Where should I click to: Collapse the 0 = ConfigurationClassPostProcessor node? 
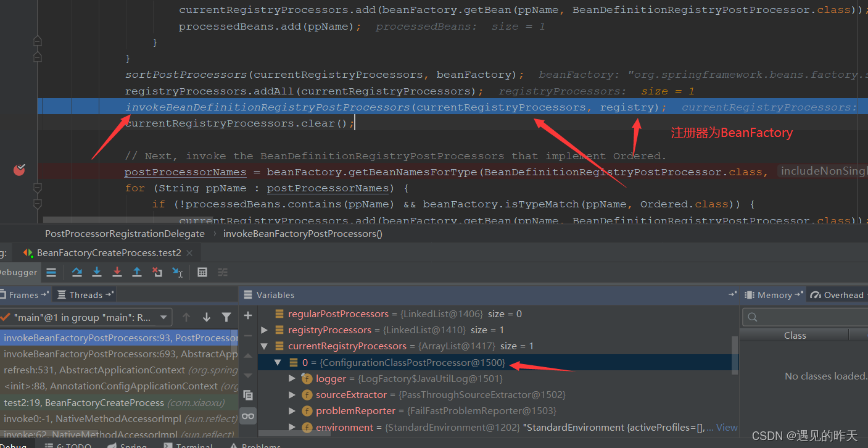point(278,362)
